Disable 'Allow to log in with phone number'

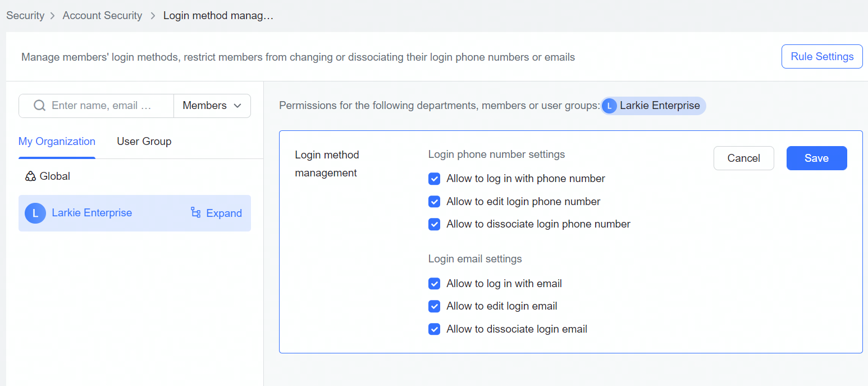coord(434,178)
